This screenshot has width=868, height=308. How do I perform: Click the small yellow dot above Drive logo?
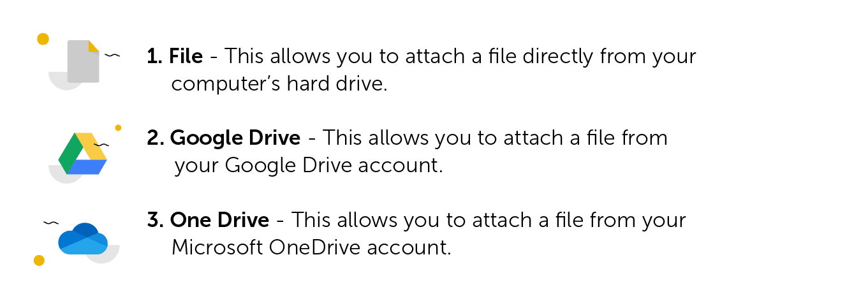[x=118, y=128]
